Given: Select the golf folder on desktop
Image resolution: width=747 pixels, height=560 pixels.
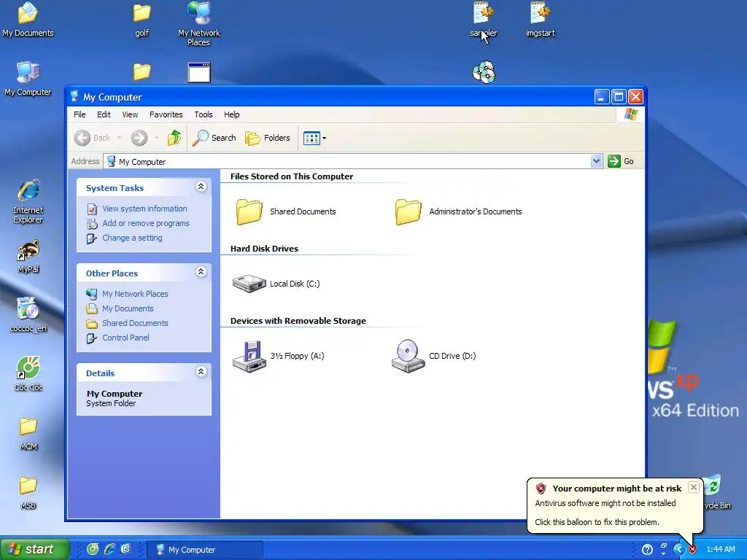Looking at the screenshot, I should (x=142, y=20).
